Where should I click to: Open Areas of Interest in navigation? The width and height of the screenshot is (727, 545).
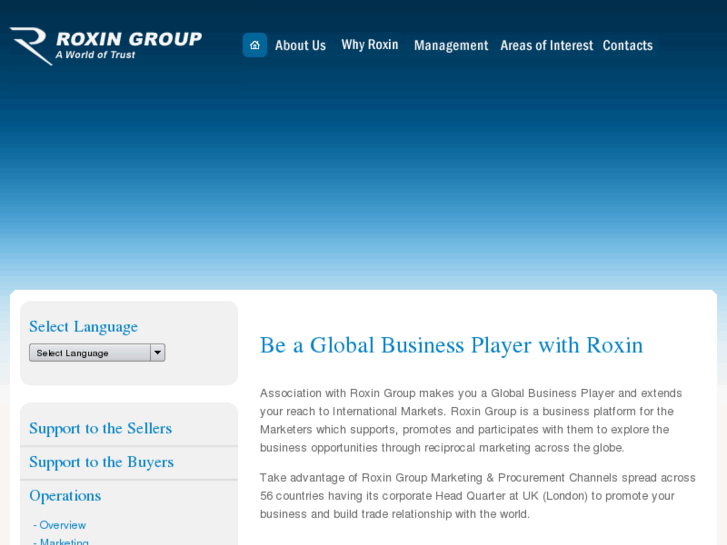(547, 45)
